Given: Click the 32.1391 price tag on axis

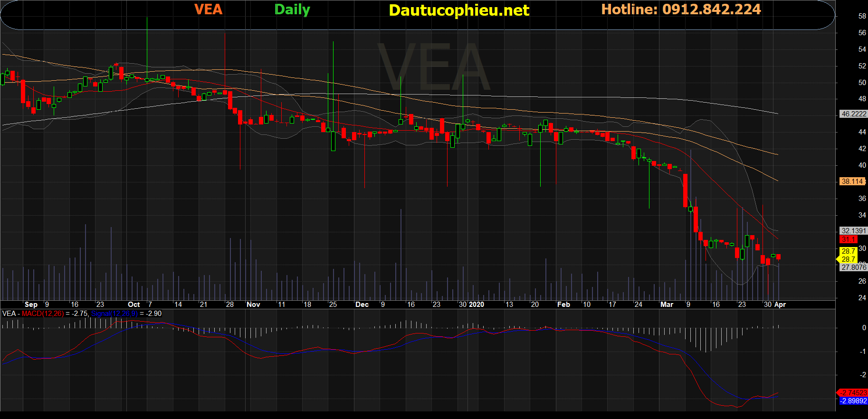Looking at the screenshot, I should 853,231.
